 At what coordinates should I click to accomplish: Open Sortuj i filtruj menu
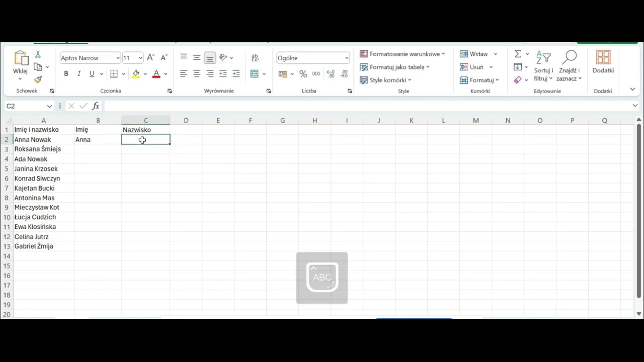pos(543,66)
